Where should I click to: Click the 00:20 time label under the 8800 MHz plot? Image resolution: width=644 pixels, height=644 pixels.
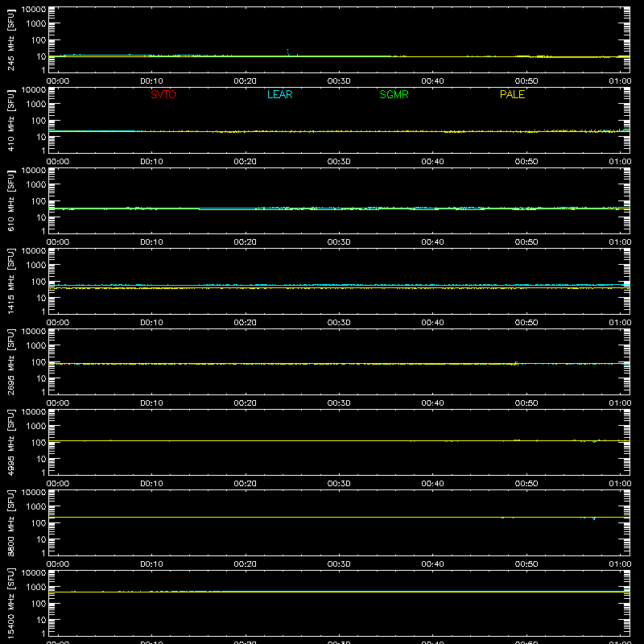point(246,564)
